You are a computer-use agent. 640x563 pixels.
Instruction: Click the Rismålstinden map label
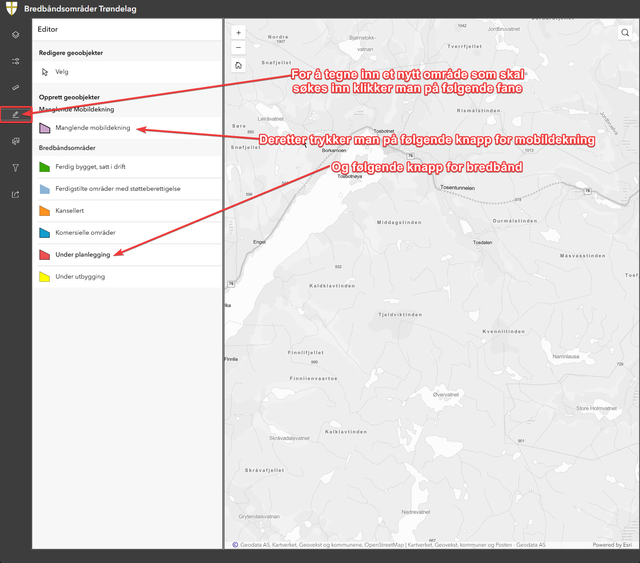tap(478, 111)
